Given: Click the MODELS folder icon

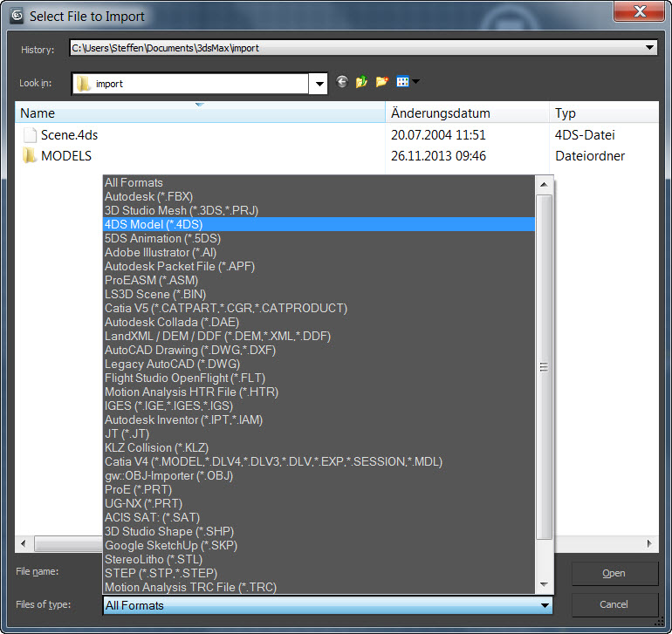Looking at the screenshot, I should point(31,156).
